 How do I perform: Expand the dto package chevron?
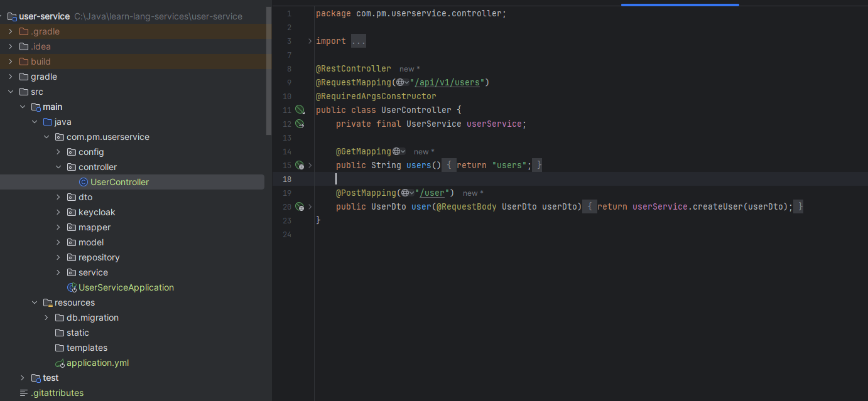pos(58,197)
